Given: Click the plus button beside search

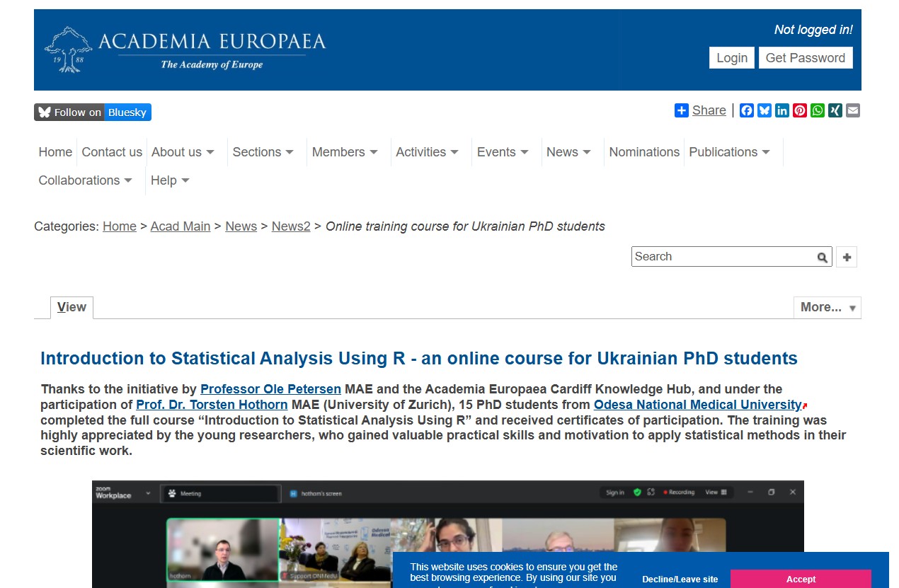Looking at the screenshot, I should pyautogui.click(x=847, y=257).
